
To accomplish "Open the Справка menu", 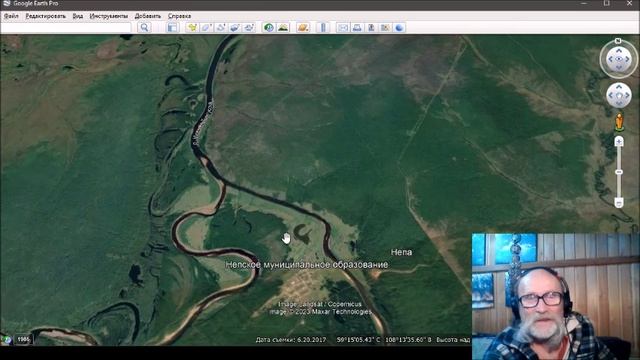I will (179, 16).
